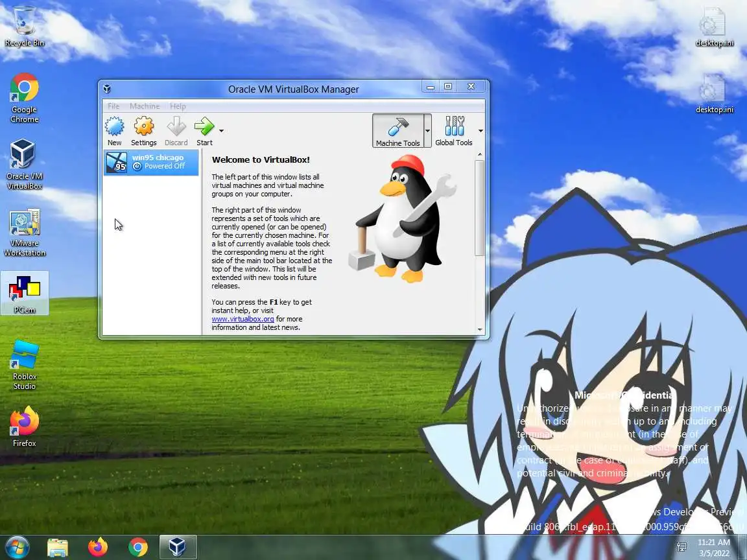The width and height of the screenshot is (747, 560).
Task: Select Machine Tools button
Action: pyautogui.click(x=397, y=131)
